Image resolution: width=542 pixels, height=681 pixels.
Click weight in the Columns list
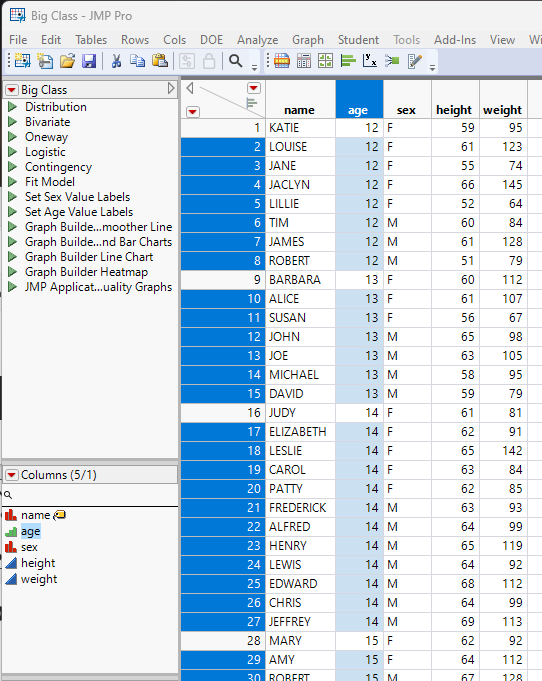[39, 579]
